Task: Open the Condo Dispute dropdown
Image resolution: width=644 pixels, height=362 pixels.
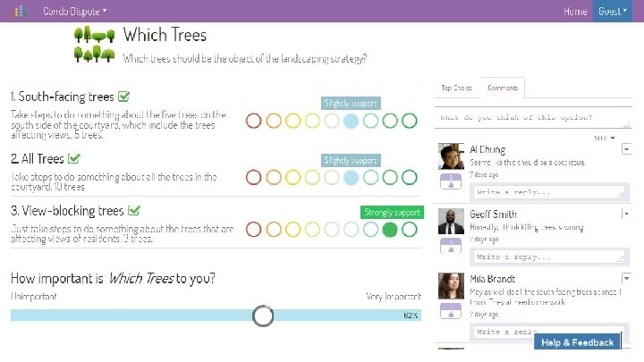Action: coord(75,11)
